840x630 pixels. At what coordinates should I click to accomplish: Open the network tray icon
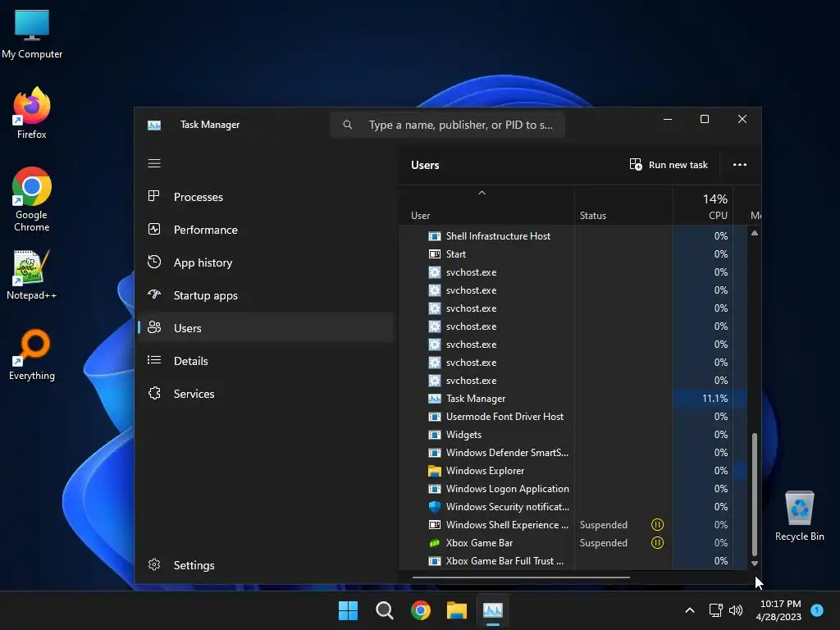(715, 610)
